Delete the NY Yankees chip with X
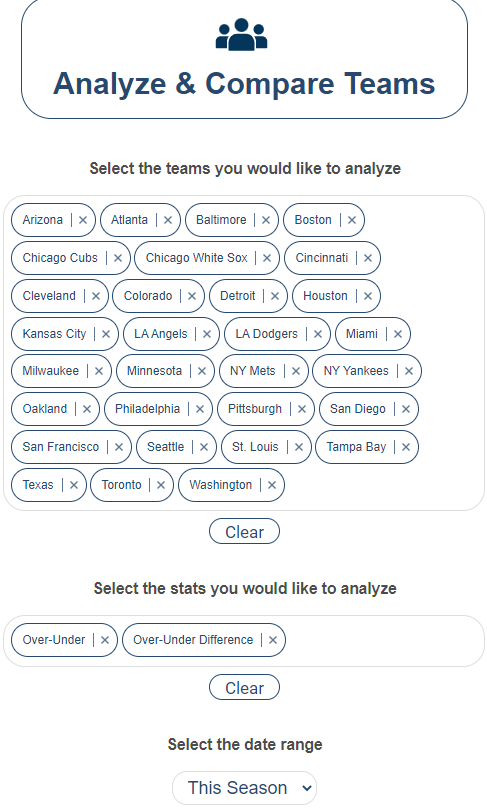 coord(409,371)
